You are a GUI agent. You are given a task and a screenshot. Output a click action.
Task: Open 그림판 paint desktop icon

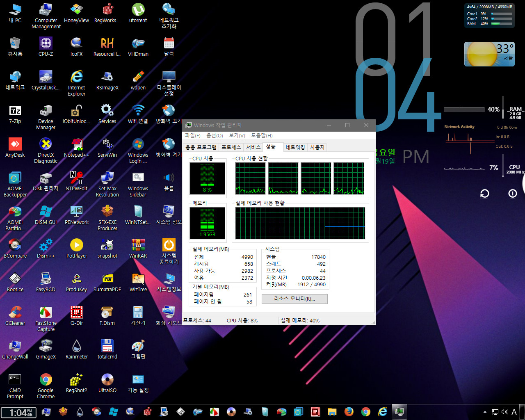pos(138,349)
